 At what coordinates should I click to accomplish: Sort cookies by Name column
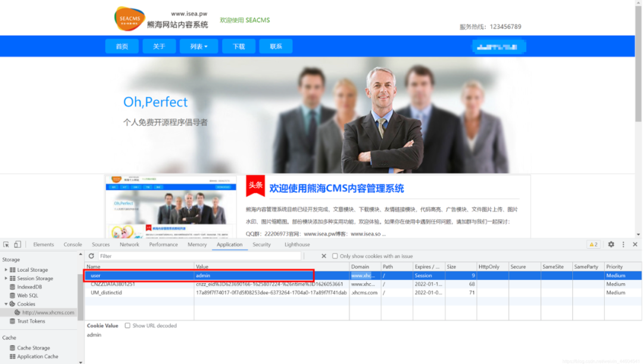click(x=139, y=266)
